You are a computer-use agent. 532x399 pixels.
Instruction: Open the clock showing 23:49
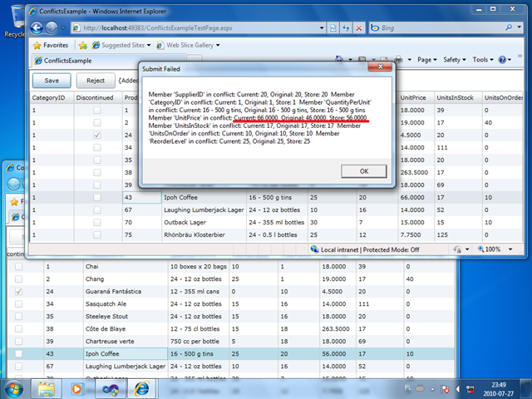pyautogui.click(x=499, y=389)
